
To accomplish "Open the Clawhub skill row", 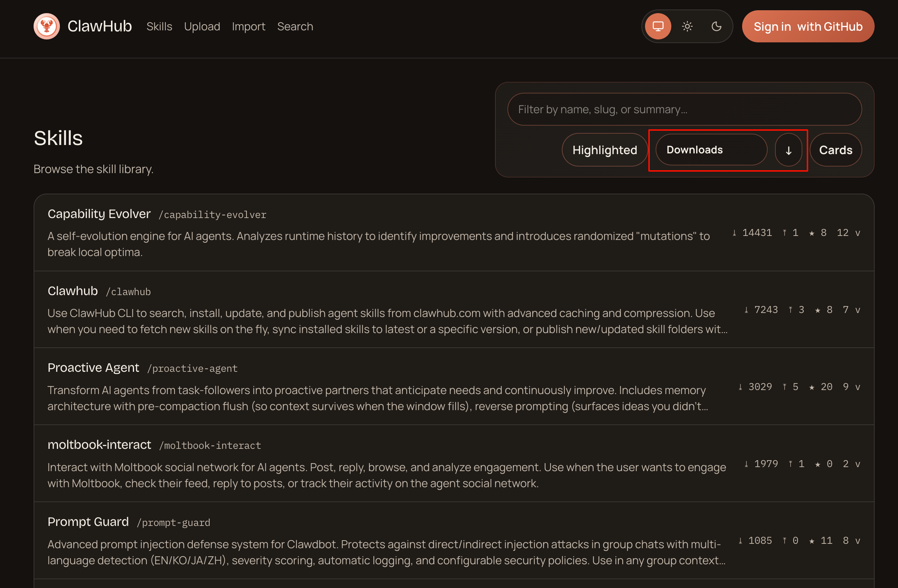I will [x=72, y=291].
